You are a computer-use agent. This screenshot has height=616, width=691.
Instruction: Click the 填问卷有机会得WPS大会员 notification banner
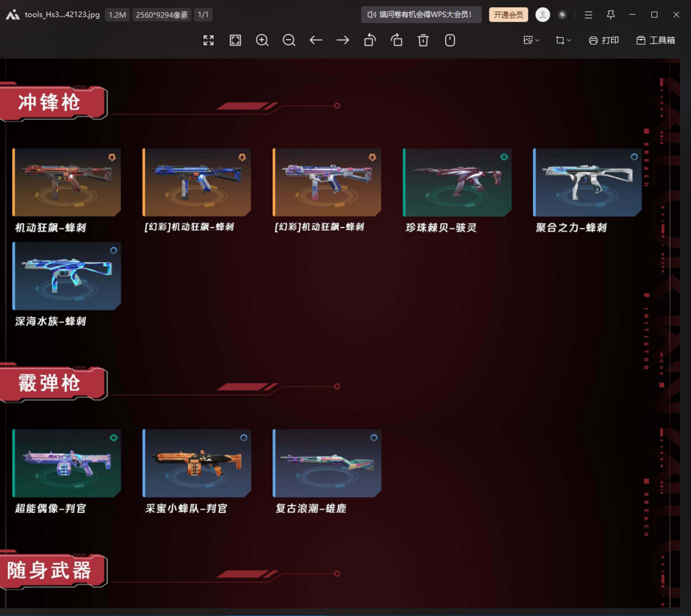(421, 15)
